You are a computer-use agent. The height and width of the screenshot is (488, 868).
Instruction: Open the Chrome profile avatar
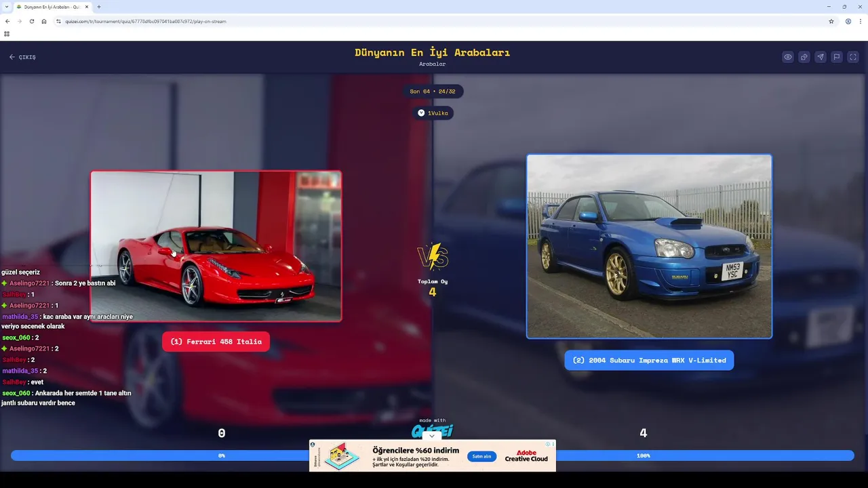(848, 21)
